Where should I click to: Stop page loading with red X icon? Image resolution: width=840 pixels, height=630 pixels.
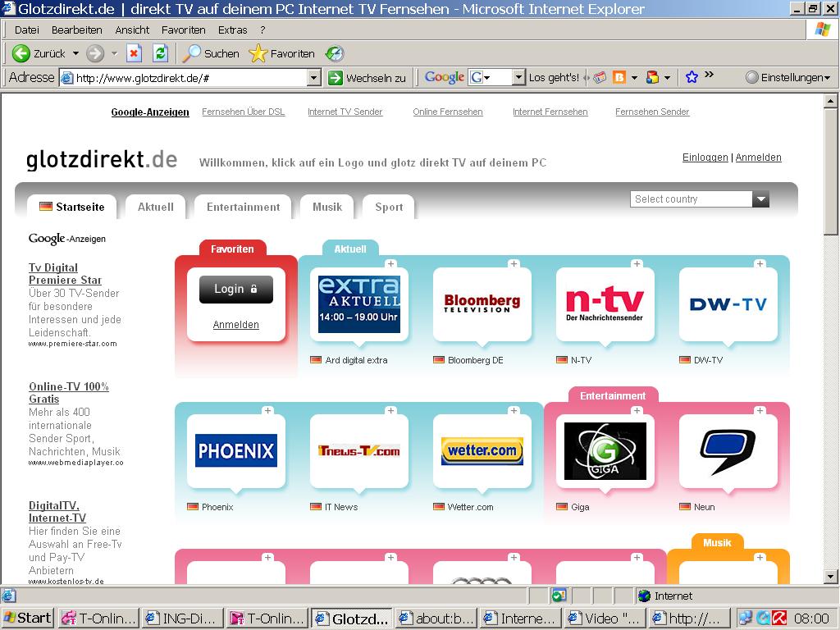(x=134, y=53)
